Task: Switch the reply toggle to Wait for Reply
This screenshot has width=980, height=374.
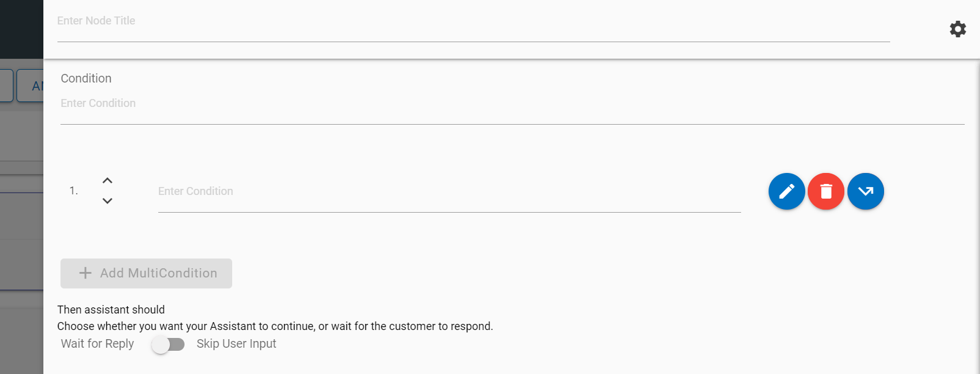Action: pos(169,344)
